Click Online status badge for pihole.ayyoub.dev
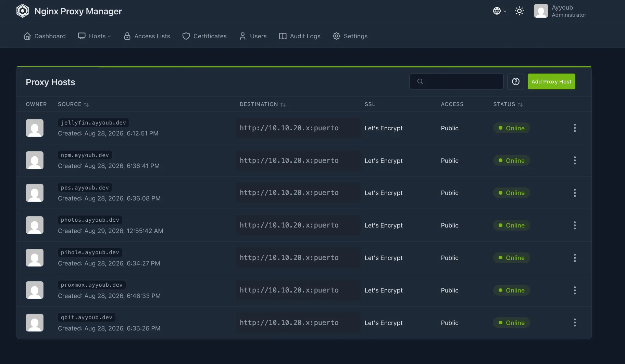 tap(511, 258)
